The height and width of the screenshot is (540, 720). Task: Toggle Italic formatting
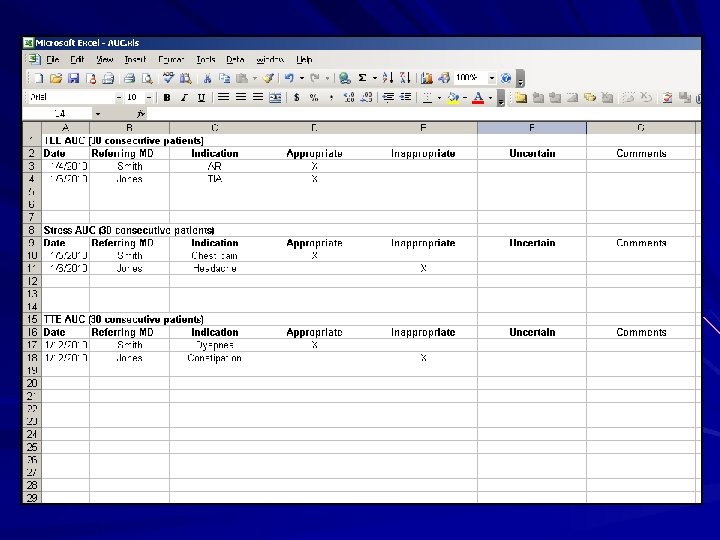184,97
